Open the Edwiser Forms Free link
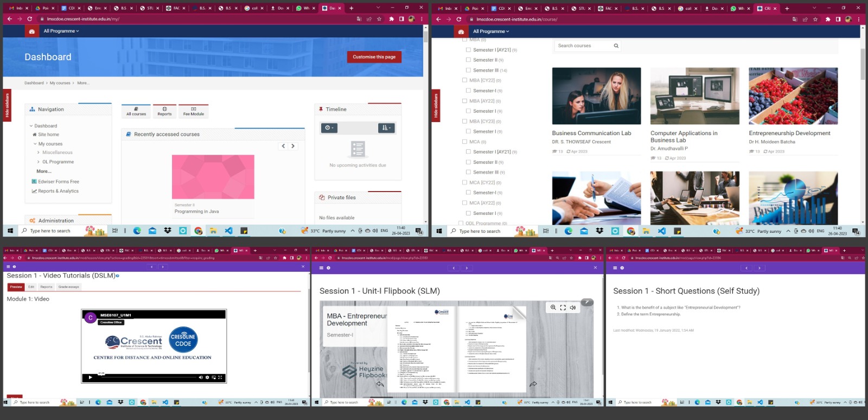Image resolution: width=868 pixels, height=420 pixels. (58, 182)
